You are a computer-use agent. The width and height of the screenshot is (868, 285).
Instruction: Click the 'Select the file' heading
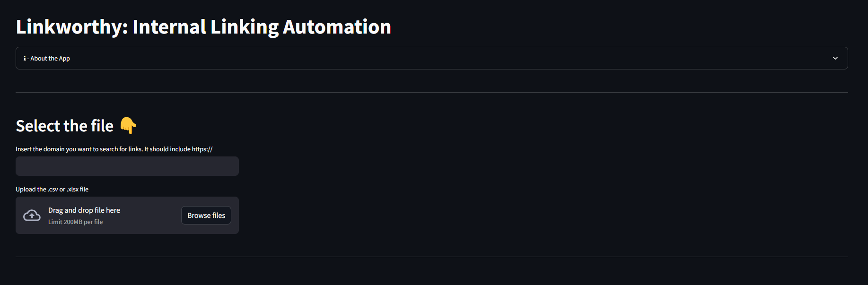pyautogui.click(x=64, y=125)
